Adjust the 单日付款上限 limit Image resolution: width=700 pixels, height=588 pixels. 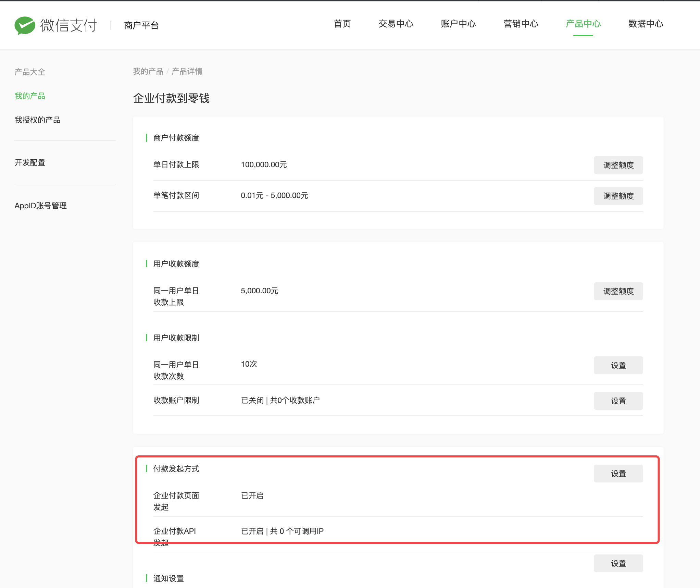[618, 165]
